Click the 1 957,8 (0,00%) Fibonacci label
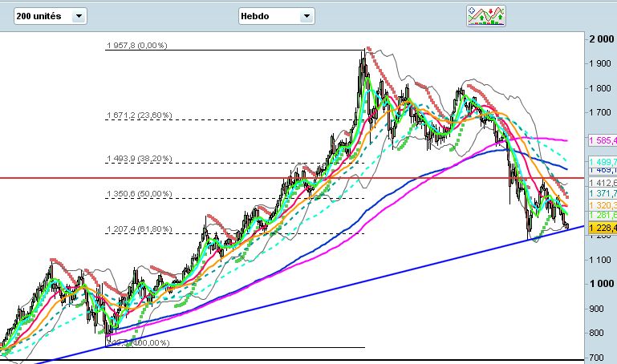617x364 pixels. tap(136, 46)
